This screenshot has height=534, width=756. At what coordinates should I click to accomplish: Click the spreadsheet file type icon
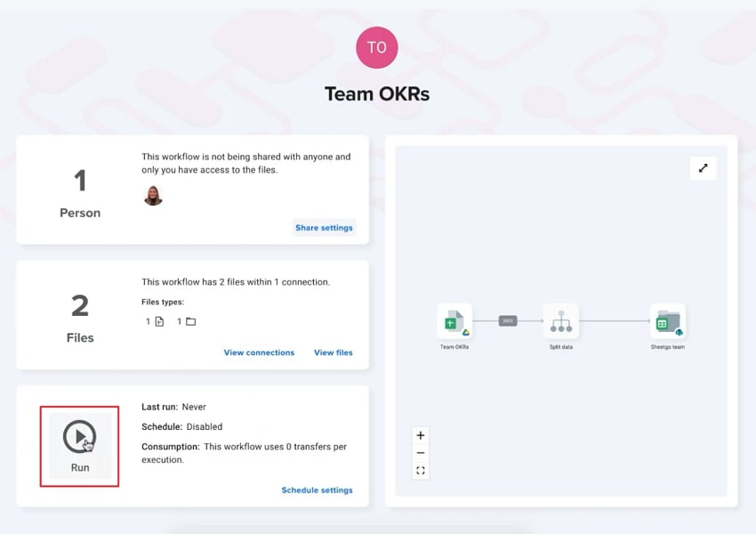click(x=159, y=321)
